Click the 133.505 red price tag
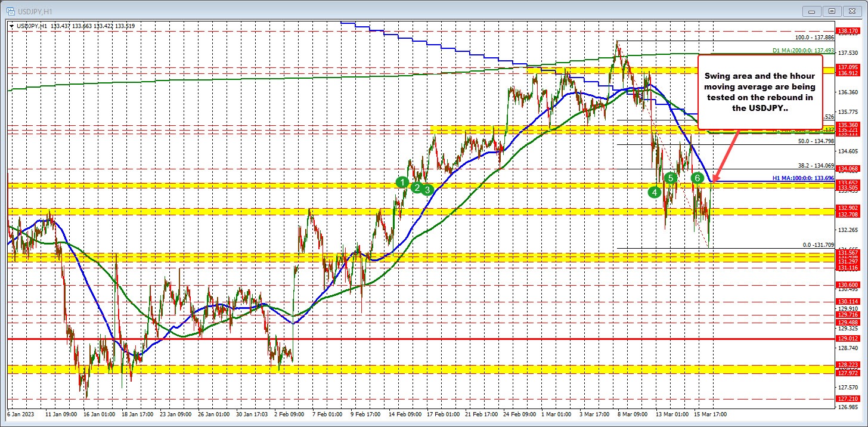The width and height of the screenshot is (868, 427). click(x=848, y=188)
